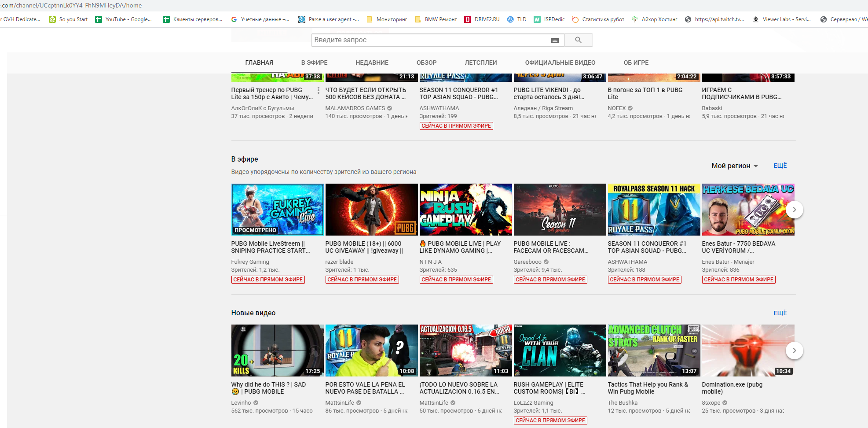Switch to the ЛЕТСПЛЕИ tab
The width and height of the screenshot is (868, 428).
[x=480, y=63]
